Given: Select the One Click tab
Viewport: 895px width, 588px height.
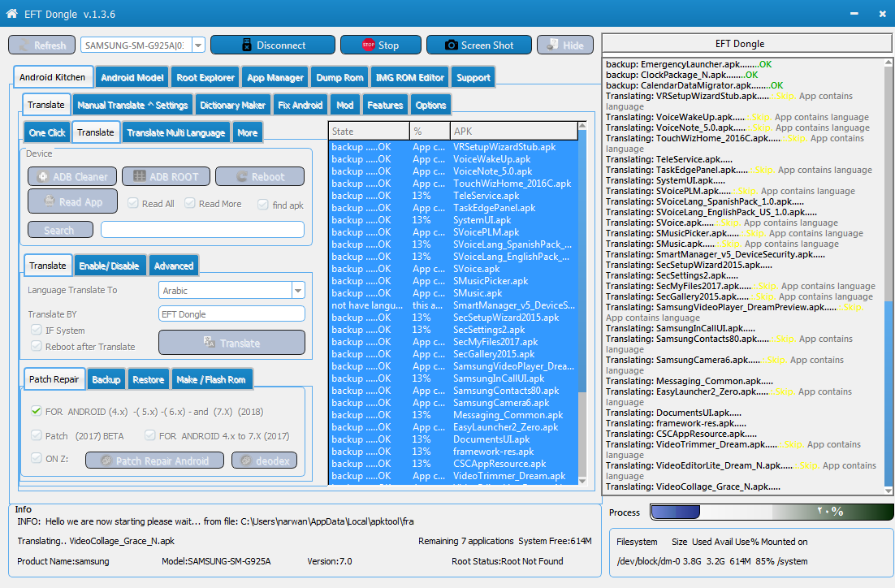Looking at the screenshot, I should (x=47, y=132).
